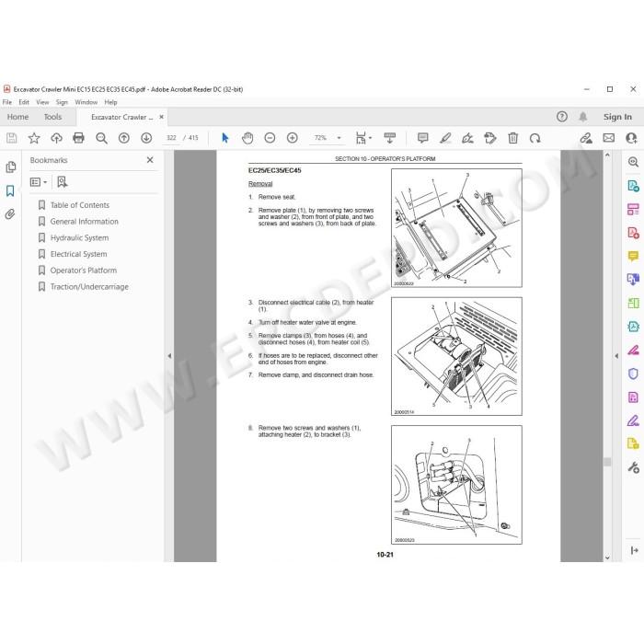Click the find bookmark icon
644x644 pixels.
pyautogui.click(x=62, y=181)
